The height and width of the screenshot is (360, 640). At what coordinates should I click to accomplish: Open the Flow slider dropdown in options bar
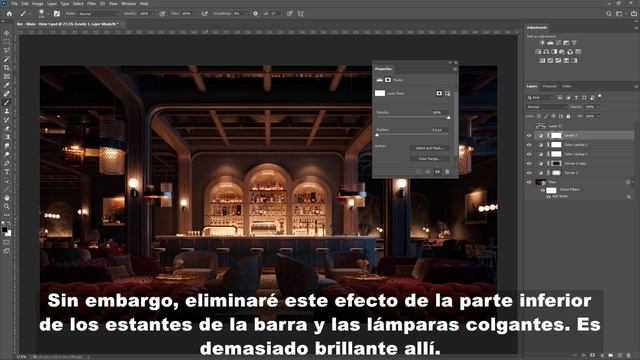click(x=196, y=13)
